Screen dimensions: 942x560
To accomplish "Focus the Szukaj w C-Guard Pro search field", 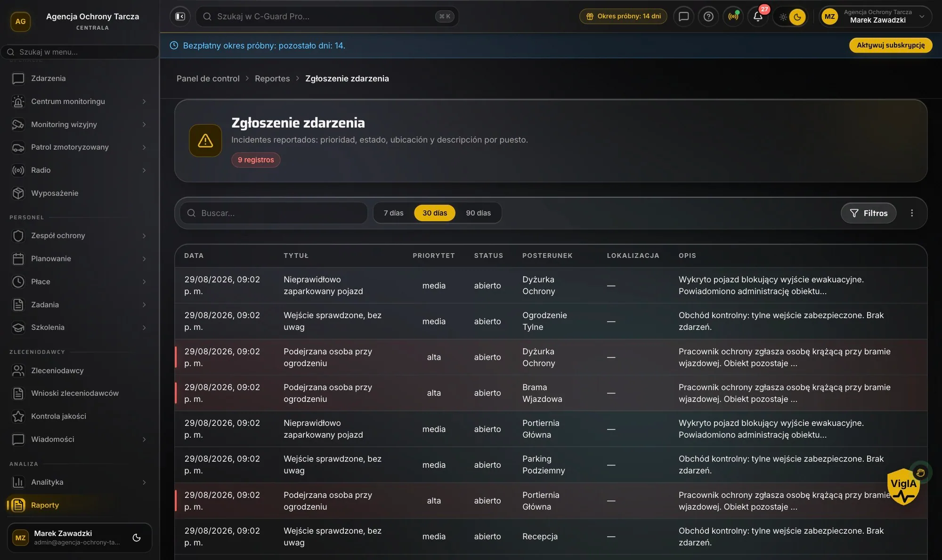I will pyautogui.click(x=327, y=16).
